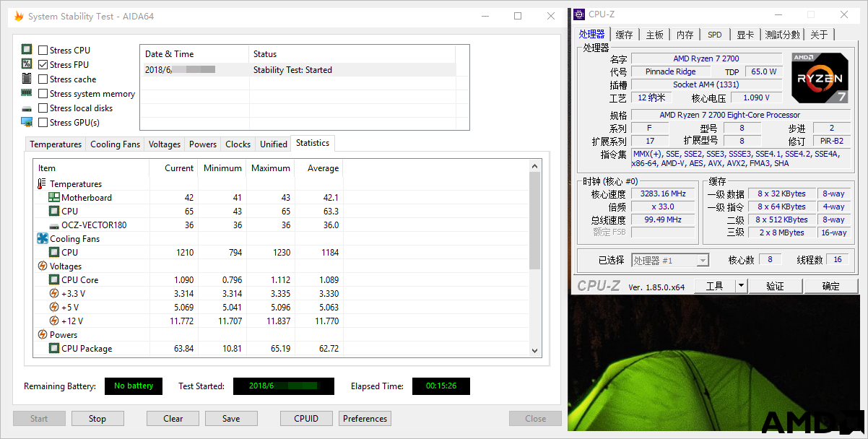Uncheck the Stress FPU checkbox

[43, 65]
